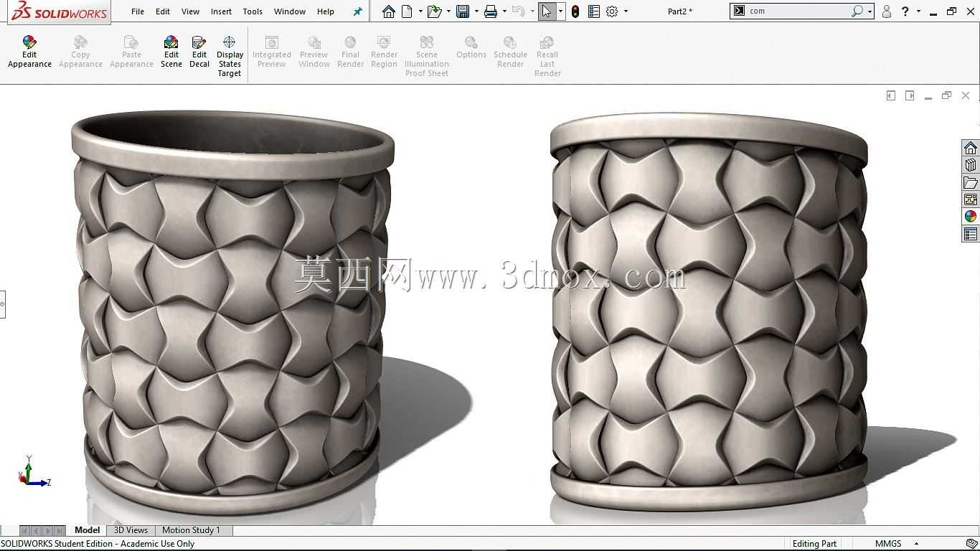Open the Help question mark
Screen dimensions: 980x551
[905, 11]
